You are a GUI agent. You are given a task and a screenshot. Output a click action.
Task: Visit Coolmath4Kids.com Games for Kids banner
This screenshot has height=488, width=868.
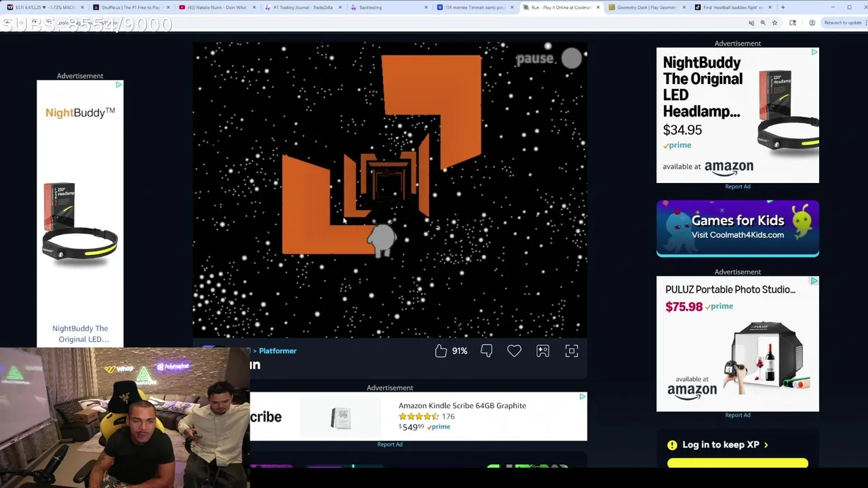pyautogui.click(x=738, y=228)
